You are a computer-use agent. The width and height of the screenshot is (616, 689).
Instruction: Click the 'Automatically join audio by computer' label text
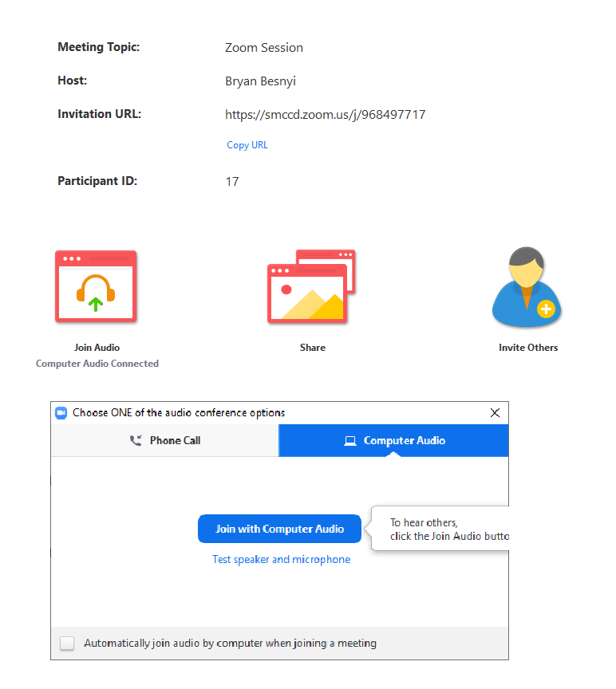tap(230, 644)
